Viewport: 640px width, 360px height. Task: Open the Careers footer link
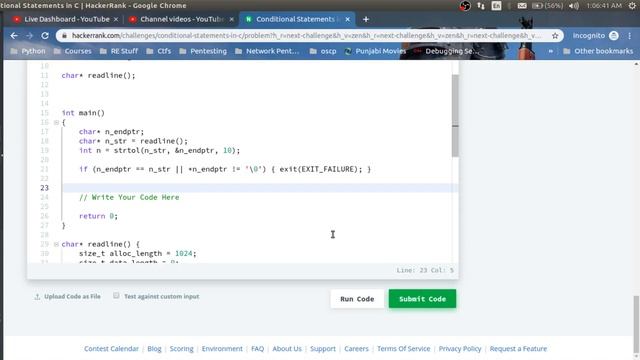click(x=356, y=349)
